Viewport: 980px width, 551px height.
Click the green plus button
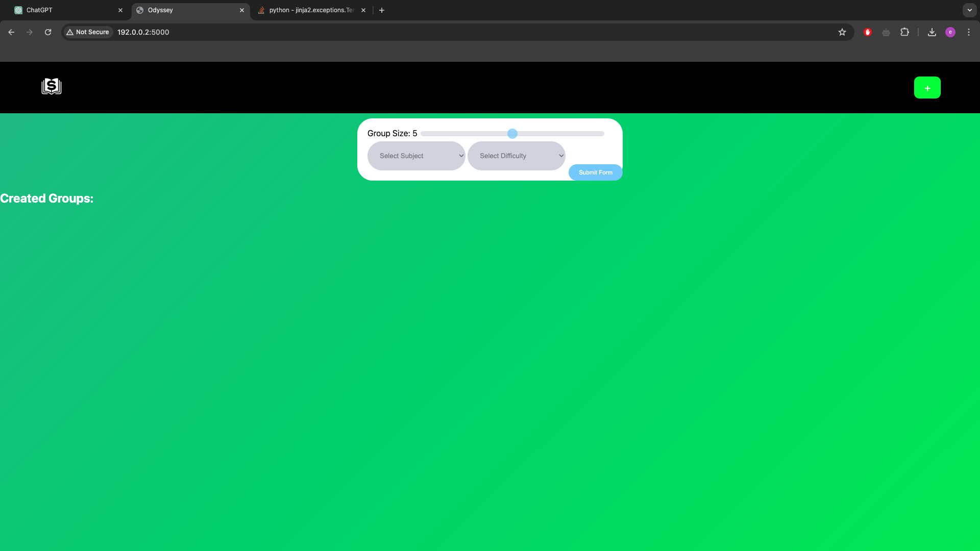[x=927, y=88]
